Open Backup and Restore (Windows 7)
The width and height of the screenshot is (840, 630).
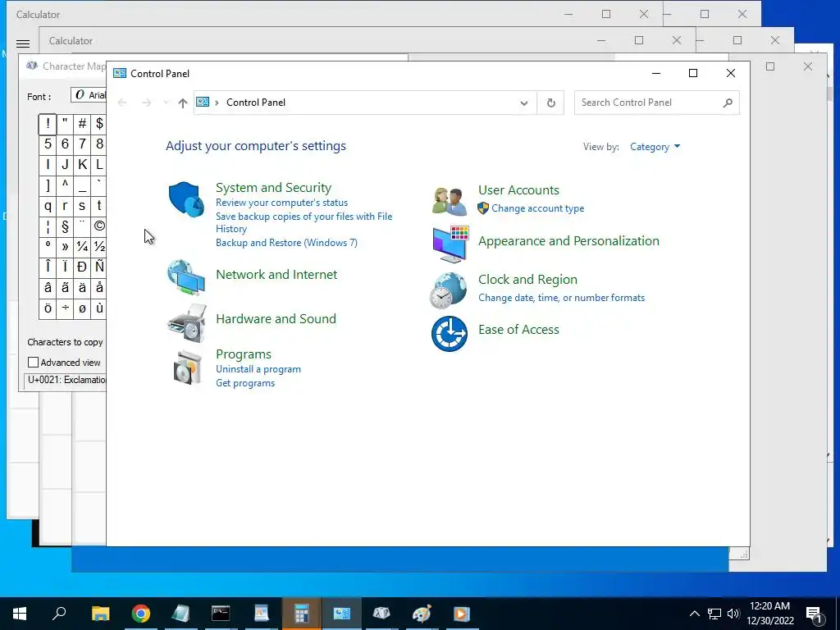click(286, 243)
